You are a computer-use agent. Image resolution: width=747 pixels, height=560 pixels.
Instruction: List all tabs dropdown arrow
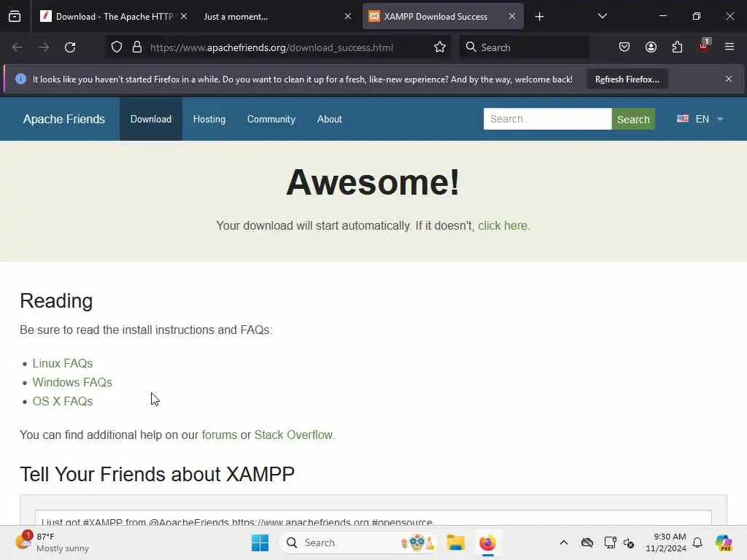tap(602, 17)
